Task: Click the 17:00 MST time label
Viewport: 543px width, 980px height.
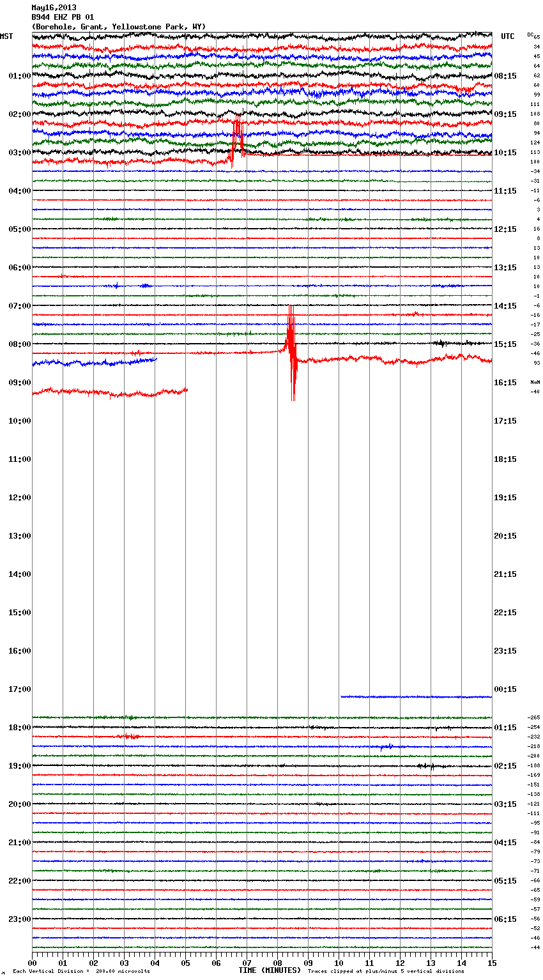Action: coord(19,689)
